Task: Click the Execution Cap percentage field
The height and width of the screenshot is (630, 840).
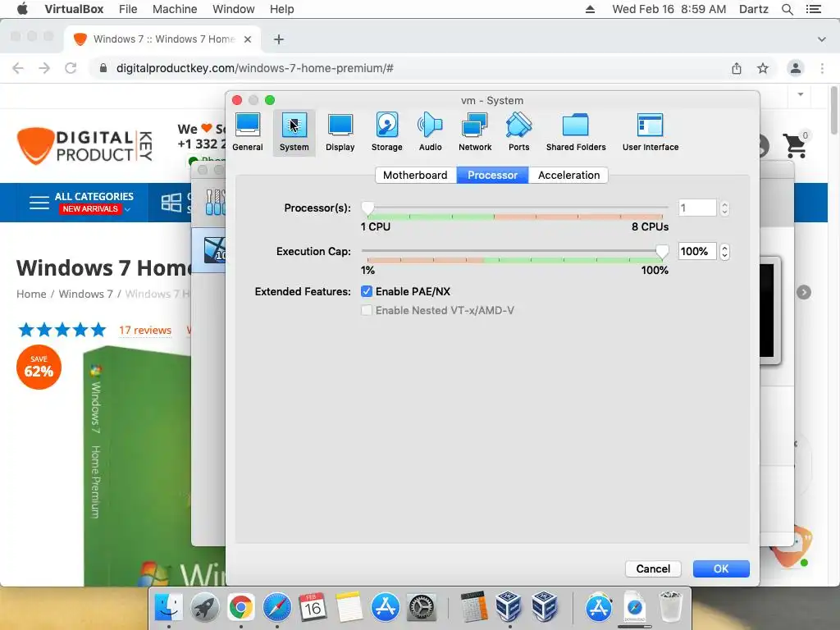Action: tap(697, 251)
